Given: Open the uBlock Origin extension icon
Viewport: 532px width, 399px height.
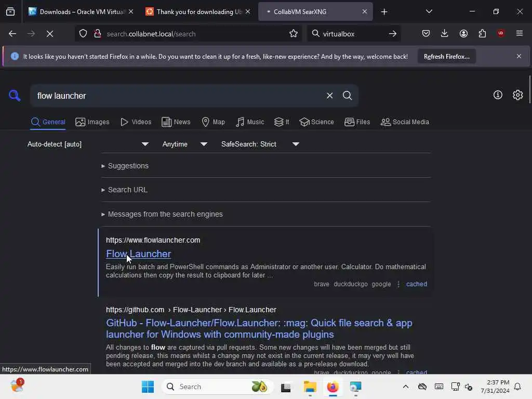Looking at the screenshot, I should coord(501,33).
